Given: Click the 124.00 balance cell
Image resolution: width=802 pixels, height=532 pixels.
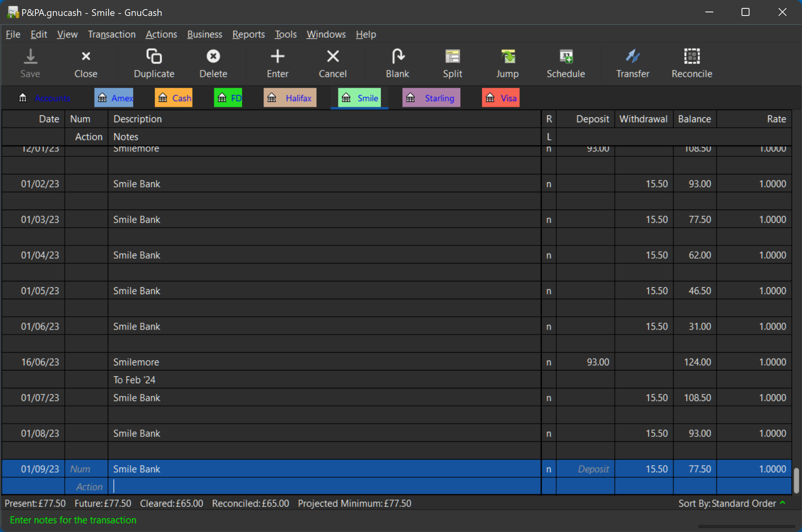Looking at the screenshot, I should (695, 362).
